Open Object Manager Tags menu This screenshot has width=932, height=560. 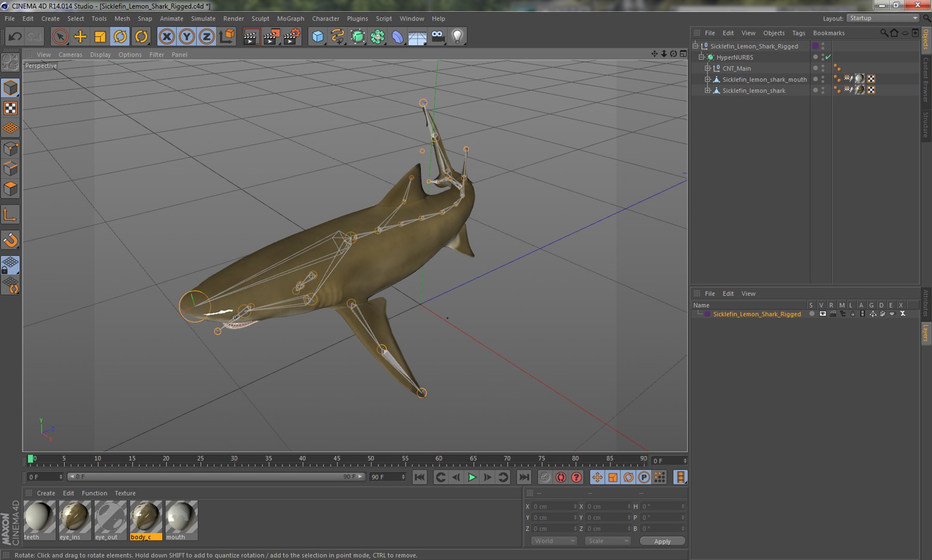tap(799, 33)
